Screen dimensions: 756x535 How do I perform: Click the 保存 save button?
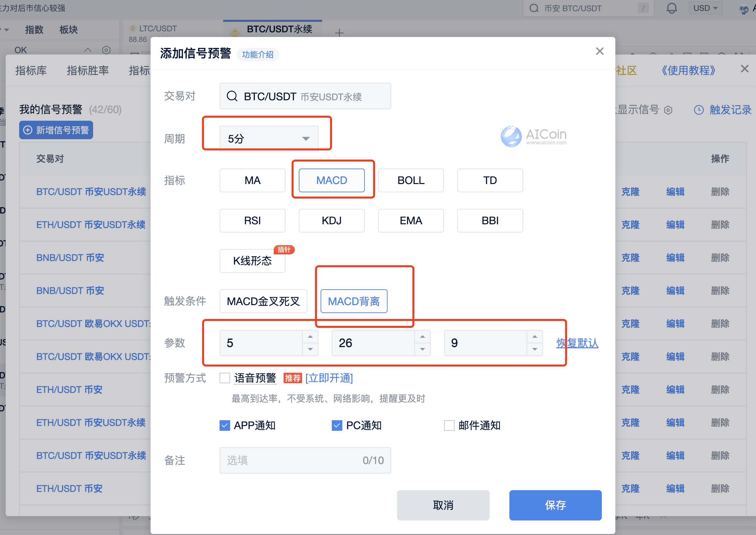555,505
